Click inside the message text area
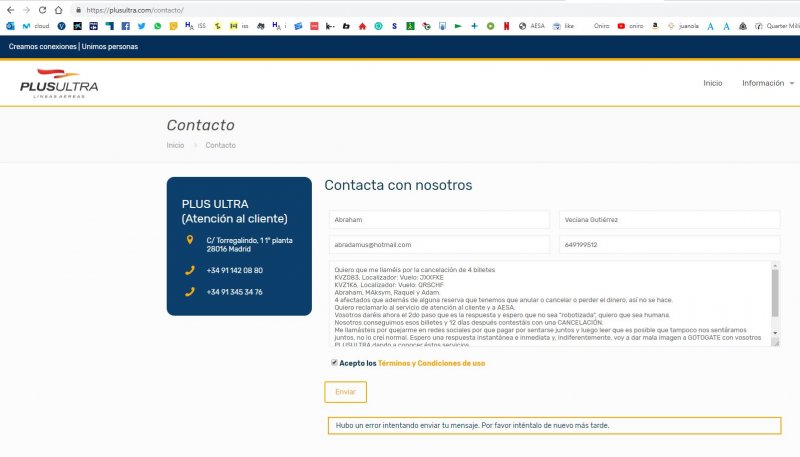The width and height of the screenshot is (800, 457). 550,304
